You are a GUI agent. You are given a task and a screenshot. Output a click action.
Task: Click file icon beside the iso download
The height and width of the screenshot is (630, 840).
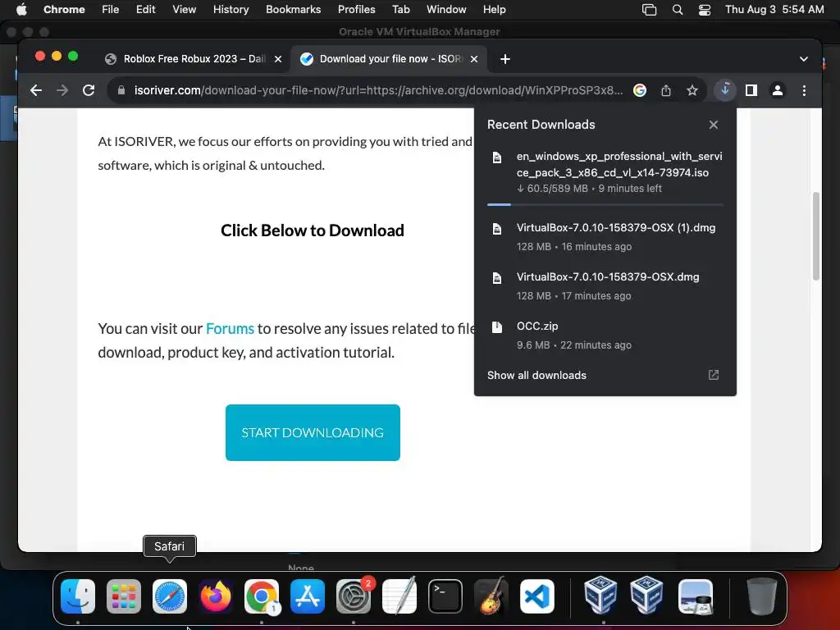click(497, 157)
